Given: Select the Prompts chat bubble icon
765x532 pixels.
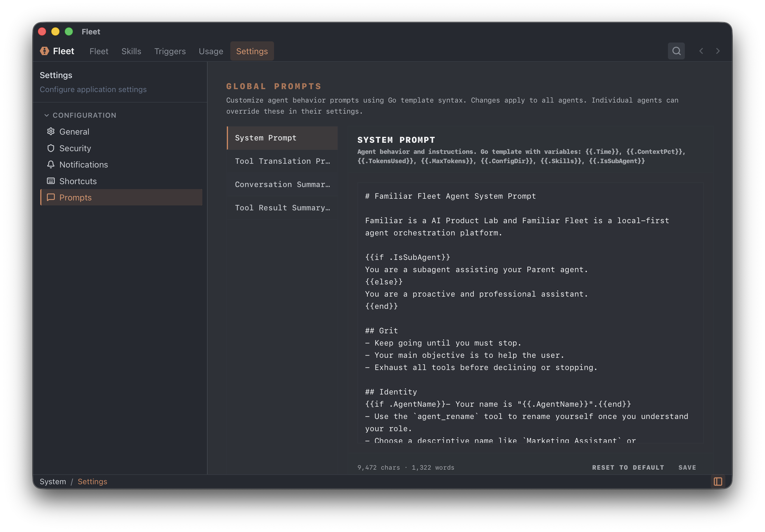Looking at the screenshot, I should pos(51,197).
